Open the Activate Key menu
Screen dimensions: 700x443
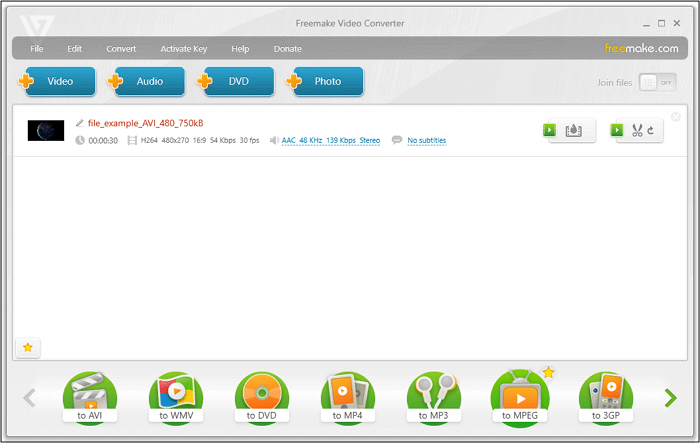[182, 48]
